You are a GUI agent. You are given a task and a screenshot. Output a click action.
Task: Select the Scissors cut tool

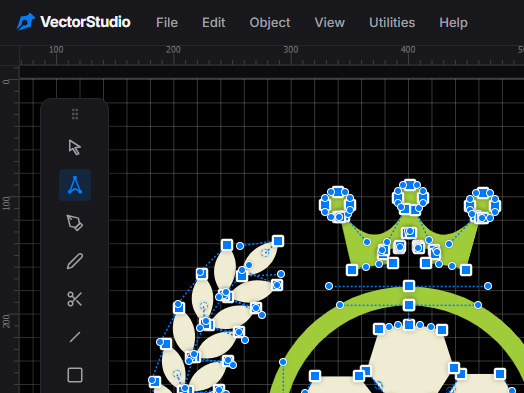tap(75, 299)
